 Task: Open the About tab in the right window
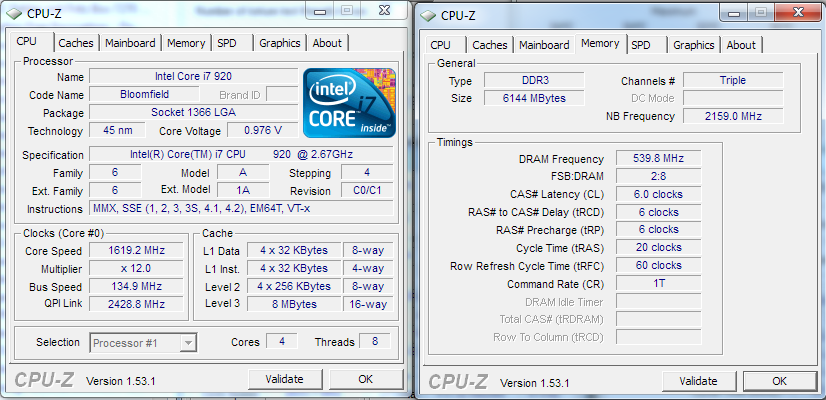point(741,45)
